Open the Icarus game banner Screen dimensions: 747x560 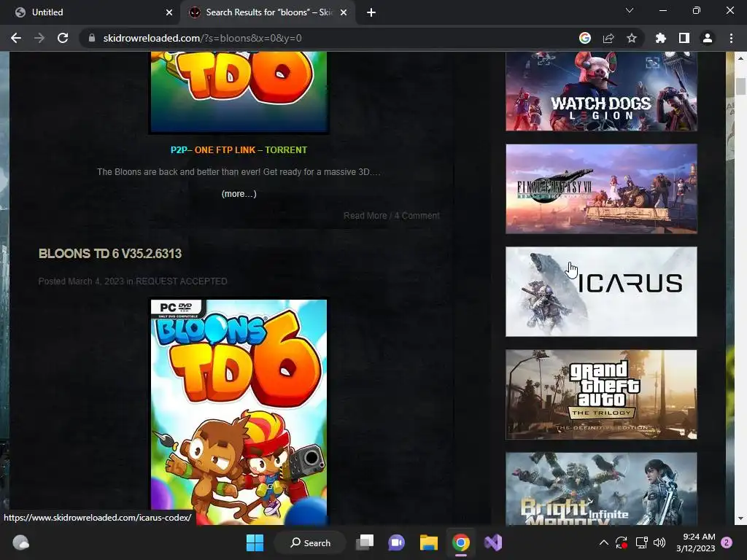point(601,292)
